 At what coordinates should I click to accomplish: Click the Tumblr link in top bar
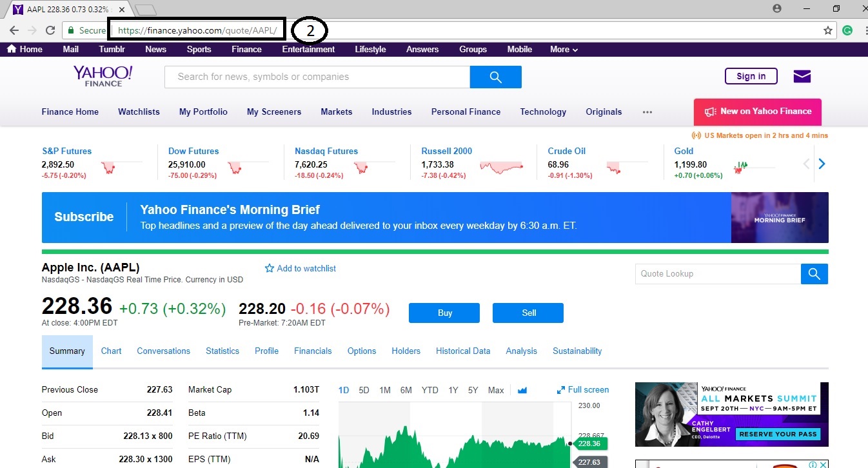click(112, 49)
